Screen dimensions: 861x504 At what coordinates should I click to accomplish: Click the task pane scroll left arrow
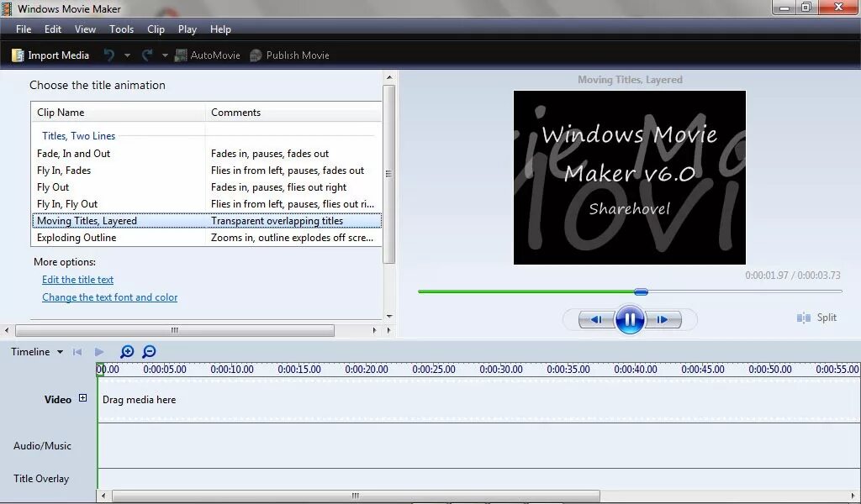7,331
